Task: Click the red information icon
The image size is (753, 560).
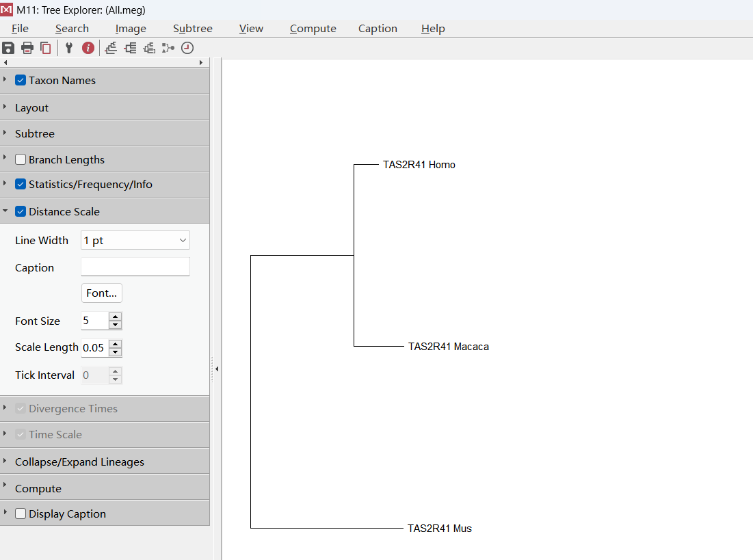Action: [x=88, y=48]
